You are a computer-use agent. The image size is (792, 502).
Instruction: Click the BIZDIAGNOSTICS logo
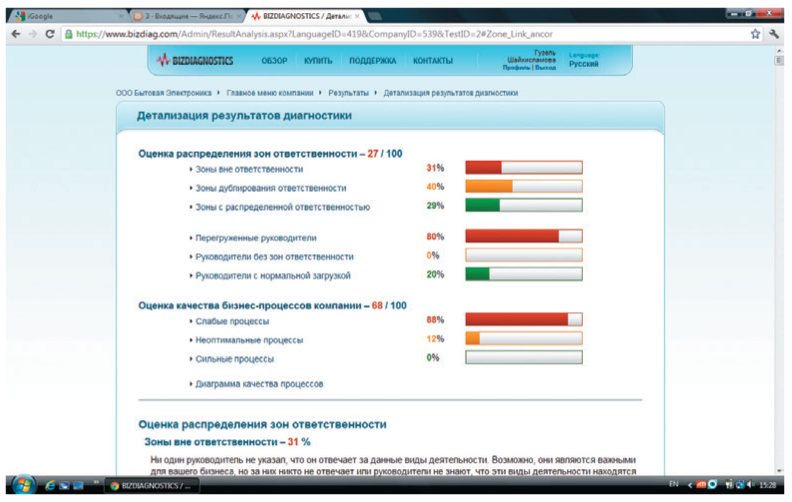click(194, 61)
